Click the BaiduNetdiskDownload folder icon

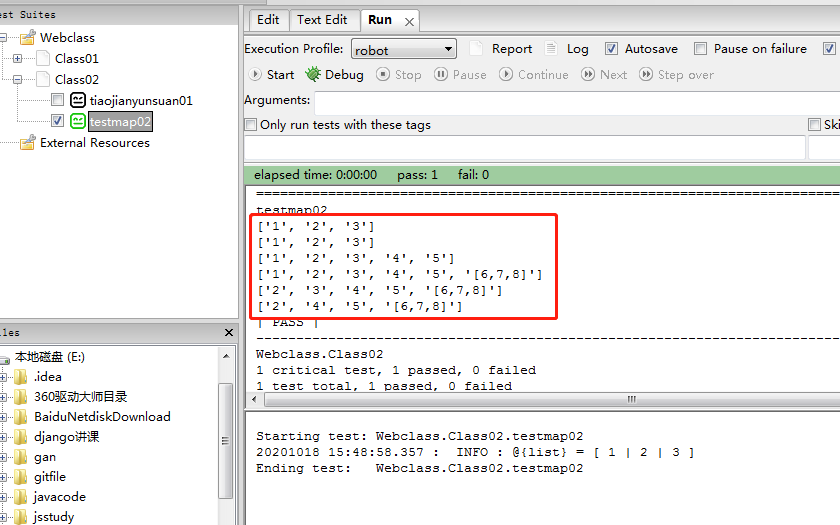[x=20, y=417]
